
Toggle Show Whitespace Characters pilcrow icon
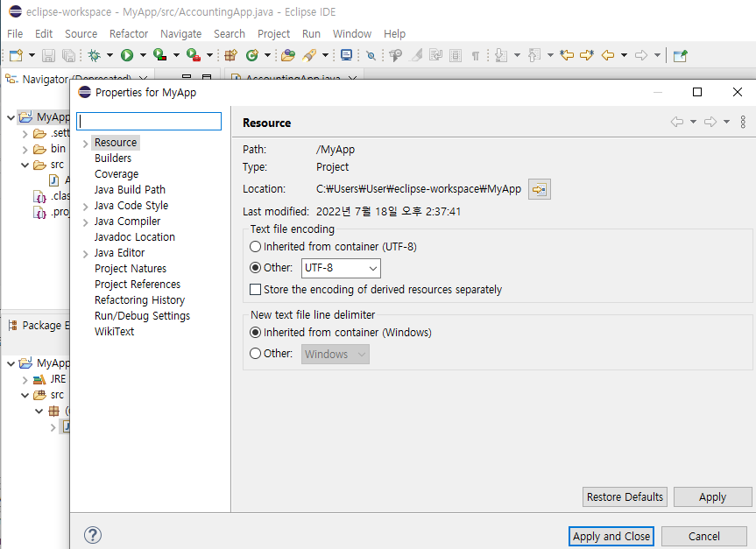pyautogui.click(x=476, y=56)
